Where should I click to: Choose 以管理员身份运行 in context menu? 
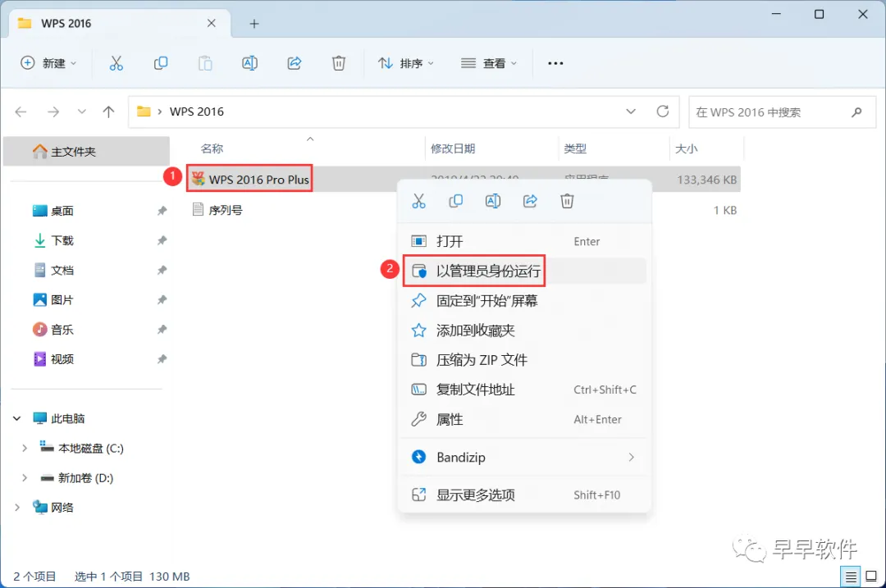[524, 271]
